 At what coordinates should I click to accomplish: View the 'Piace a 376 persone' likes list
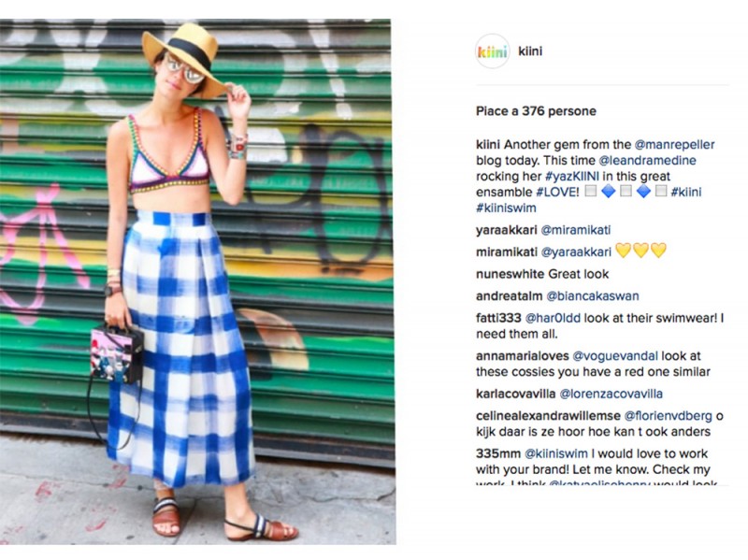pyautogui.click(x=536, y=111)
